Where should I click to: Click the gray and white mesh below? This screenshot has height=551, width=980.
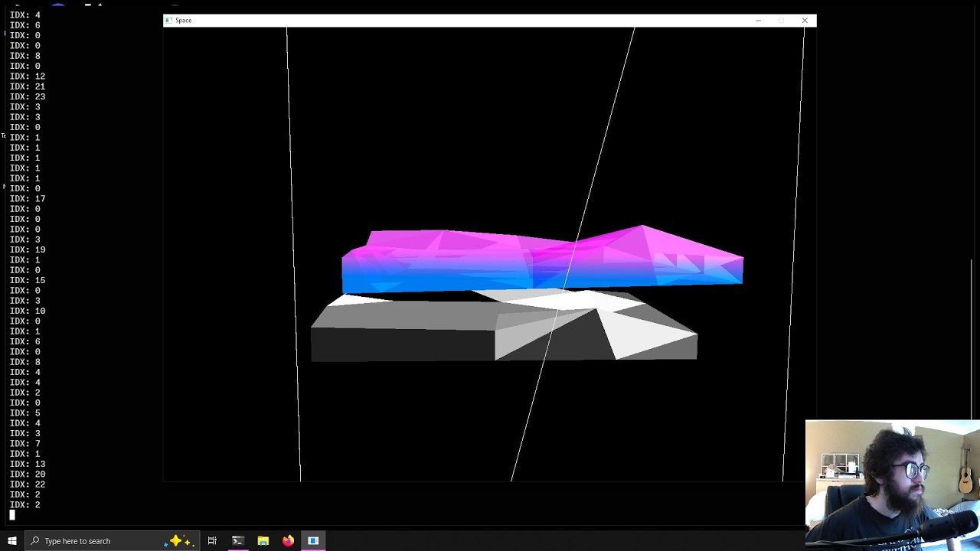504,325
